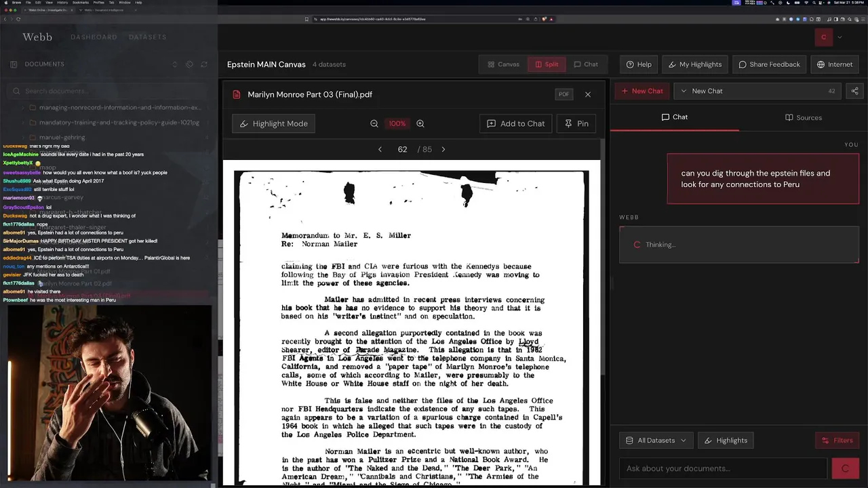Toggle Internet access
This screenshot has height=488, width=868.
pos(835,64)
